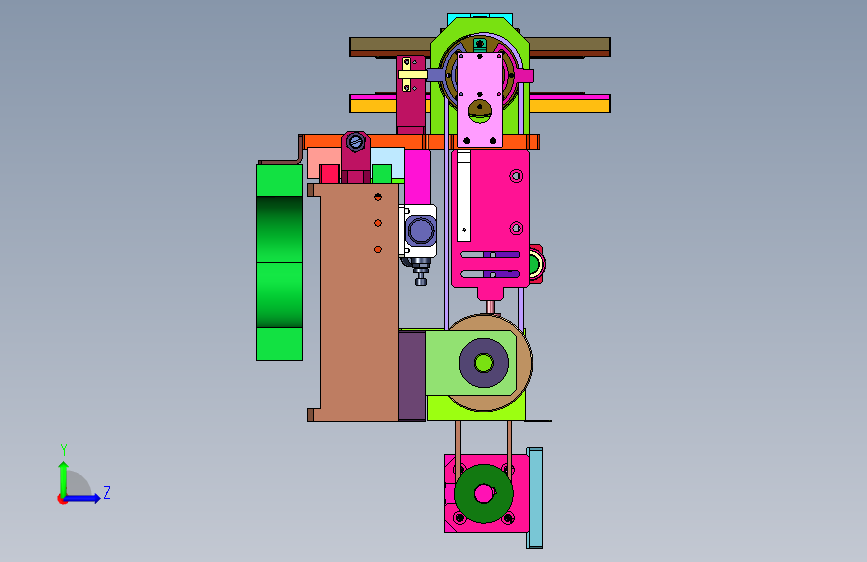Click the red origin dot of the coordinate triad

coord(62,499)
